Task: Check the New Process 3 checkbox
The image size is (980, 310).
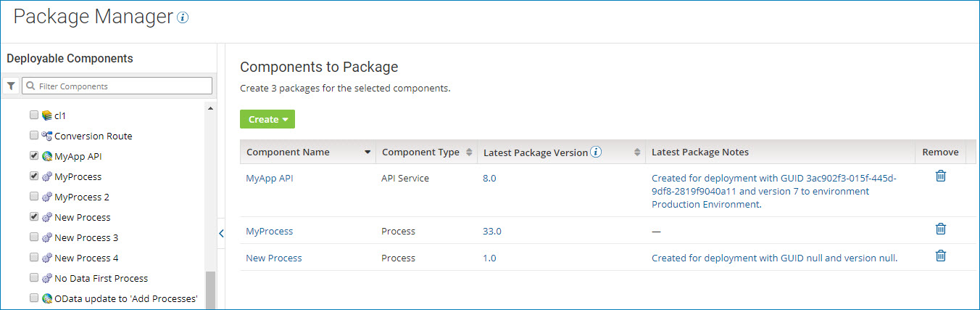Action: [34, 237]
